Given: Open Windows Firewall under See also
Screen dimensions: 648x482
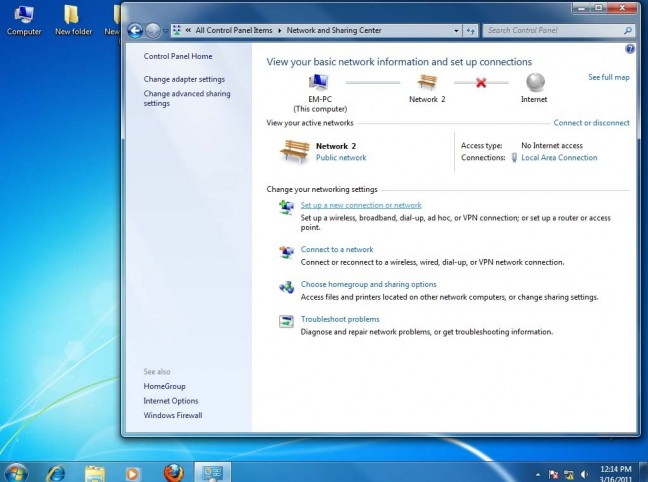Looking at the screenshot, I should (173, 415).
